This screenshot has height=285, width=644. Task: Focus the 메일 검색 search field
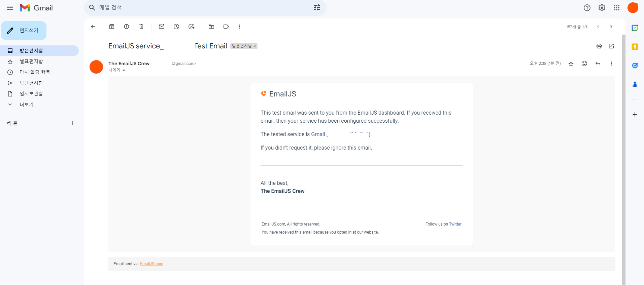tap(205, 8)
